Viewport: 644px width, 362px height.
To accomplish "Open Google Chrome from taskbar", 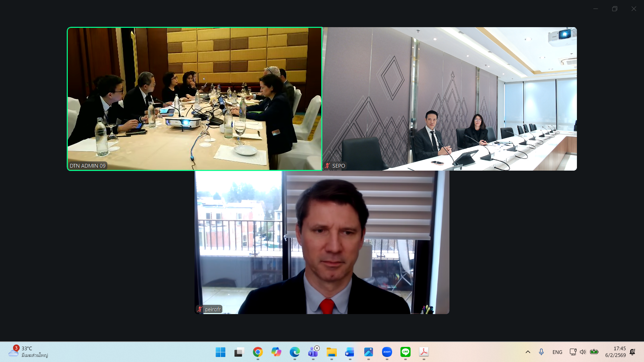I will (258, 352).
